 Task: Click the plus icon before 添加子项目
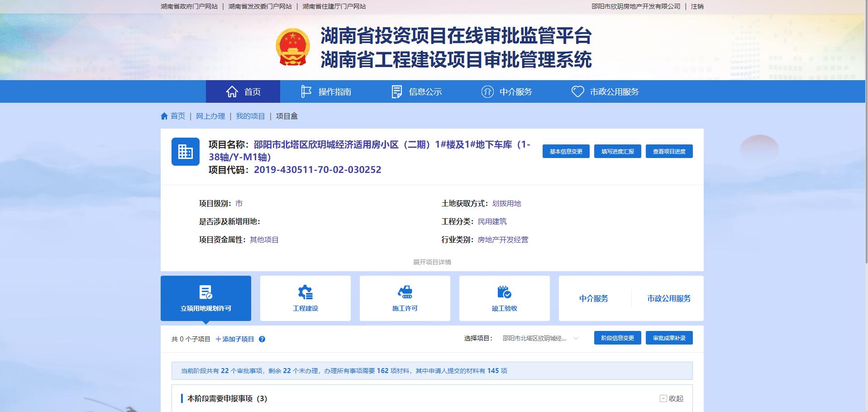pyautogui.click(x=218, y=339)
